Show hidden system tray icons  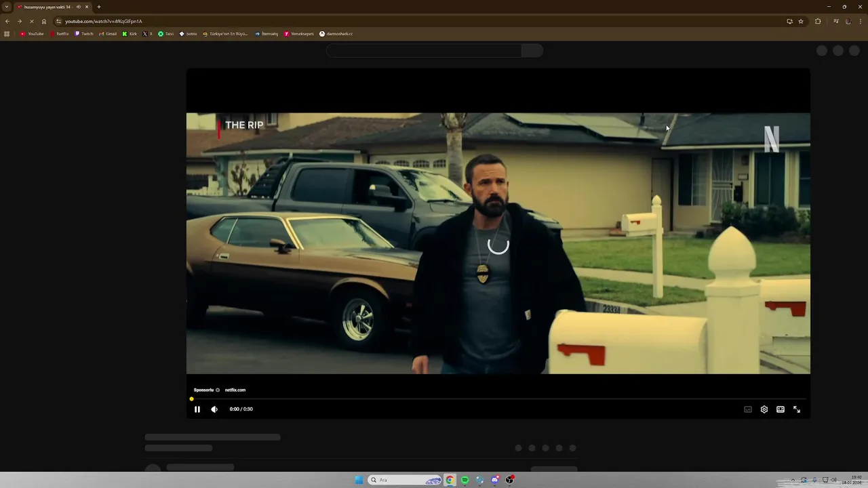pos(793,481)
